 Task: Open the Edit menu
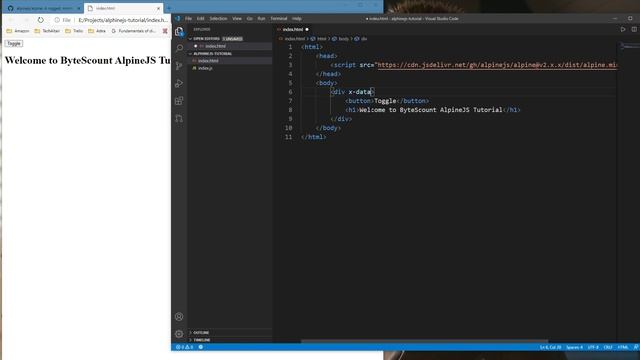(x=200, y=18)
